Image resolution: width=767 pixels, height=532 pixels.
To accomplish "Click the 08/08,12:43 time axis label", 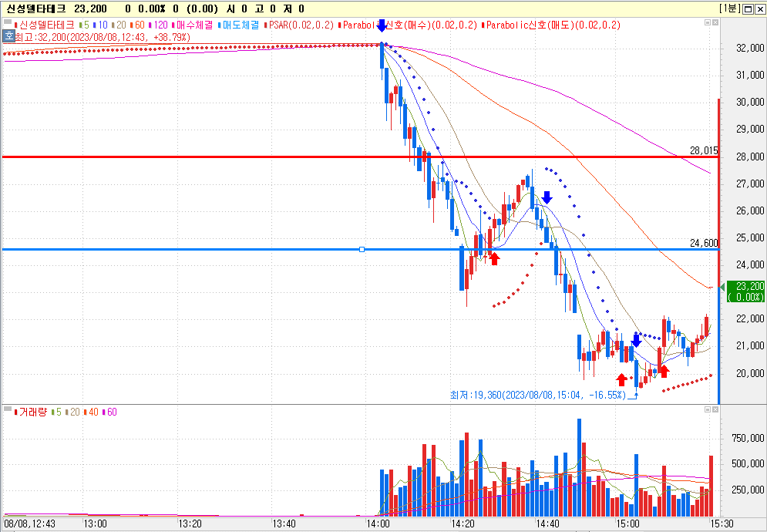I will [x=30, y=524].
